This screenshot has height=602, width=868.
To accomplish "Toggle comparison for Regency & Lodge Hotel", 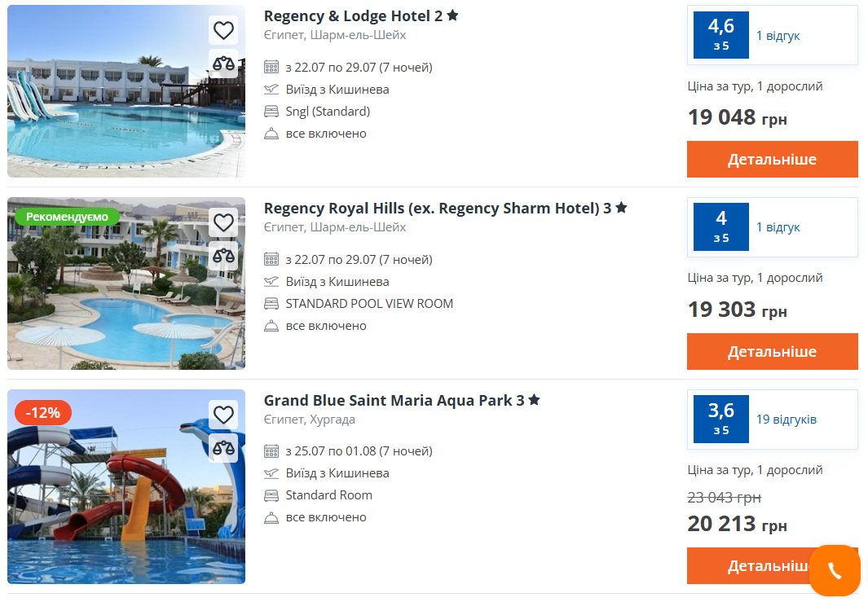I will tap(223, 64).
